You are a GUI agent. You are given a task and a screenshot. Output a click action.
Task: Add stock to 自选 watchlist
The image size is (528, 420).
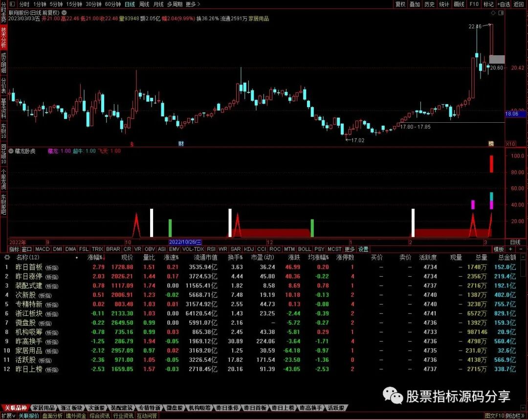pyautogui.click(x=504, y=4)
